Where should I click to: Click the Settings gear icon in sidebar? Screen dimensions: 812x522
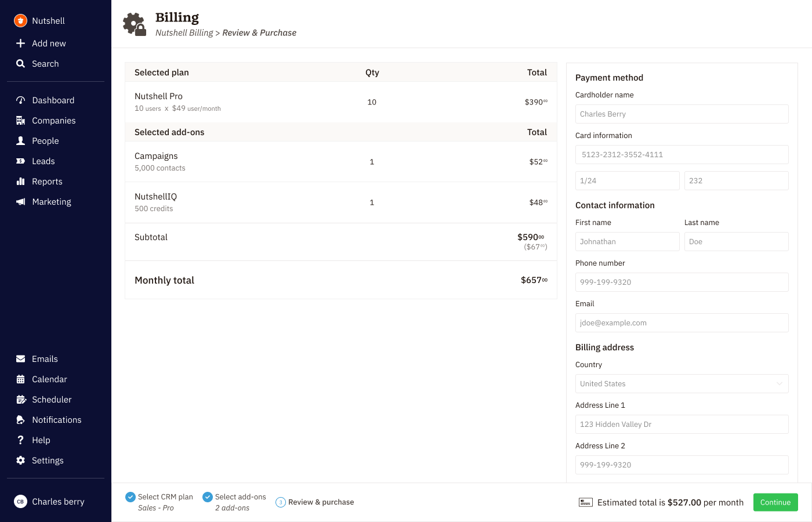pos(20,461)
